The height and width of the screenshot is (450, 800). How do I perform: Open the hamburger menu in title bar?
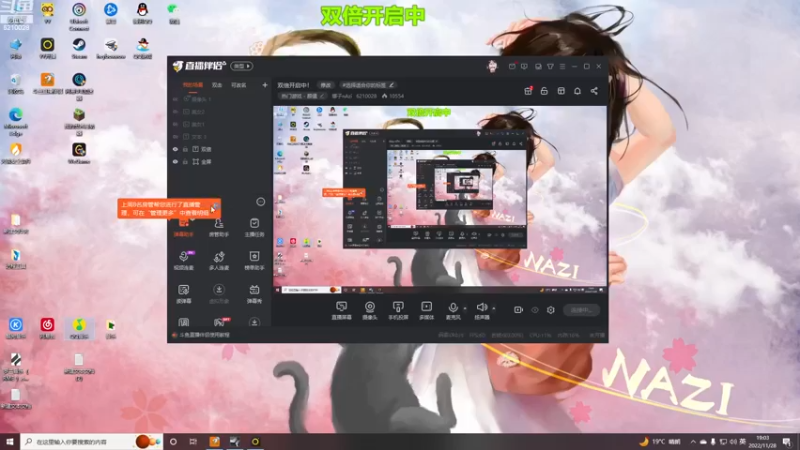point(562,66)
